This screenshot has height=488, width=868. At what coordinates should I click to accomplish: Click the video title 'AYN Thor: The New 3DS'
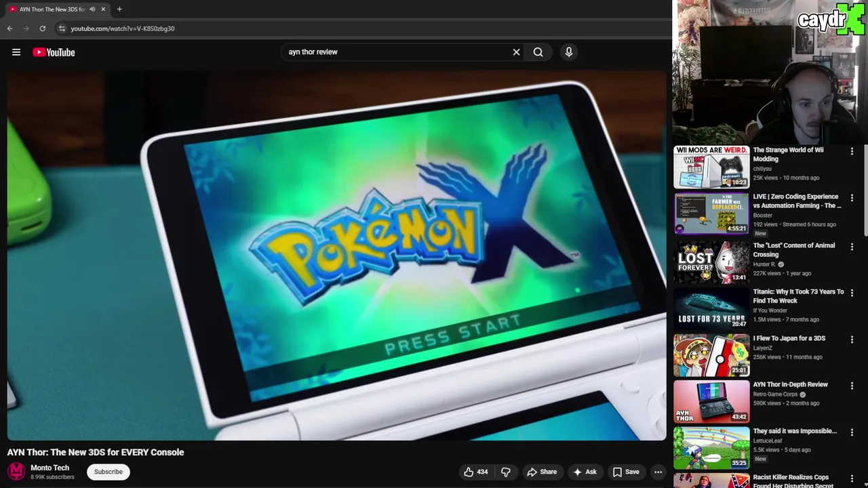click(x=96, y=452)
